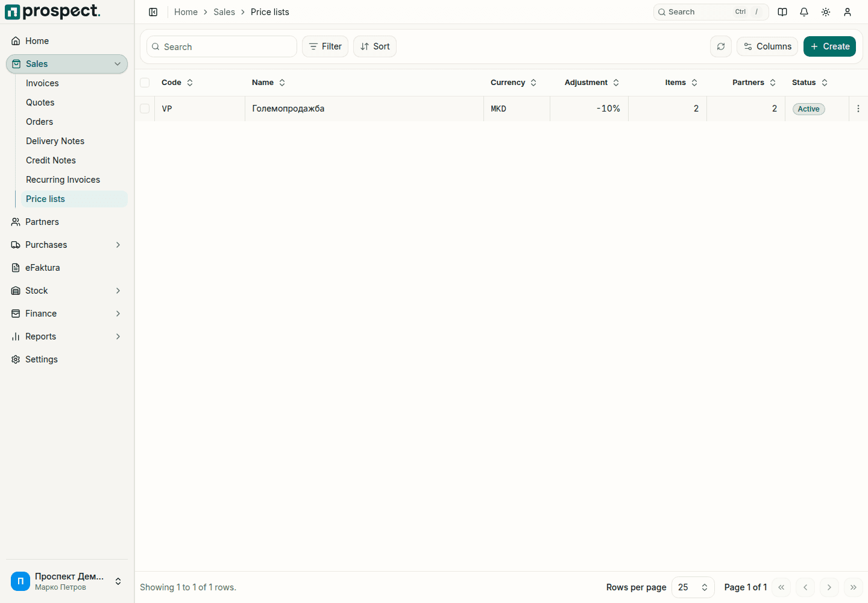
Task: Expand the Stock section
Action: [x=67, y=291]
